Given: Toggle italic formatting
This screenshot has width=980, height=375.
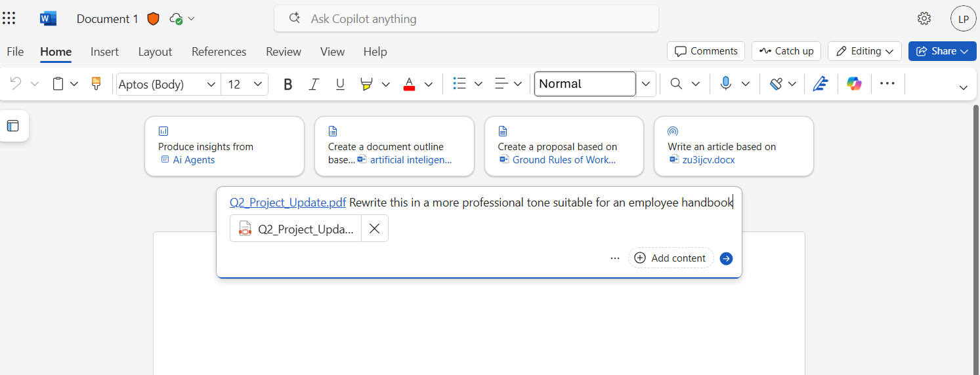Looking at the screenshot, I should (314, 84).
